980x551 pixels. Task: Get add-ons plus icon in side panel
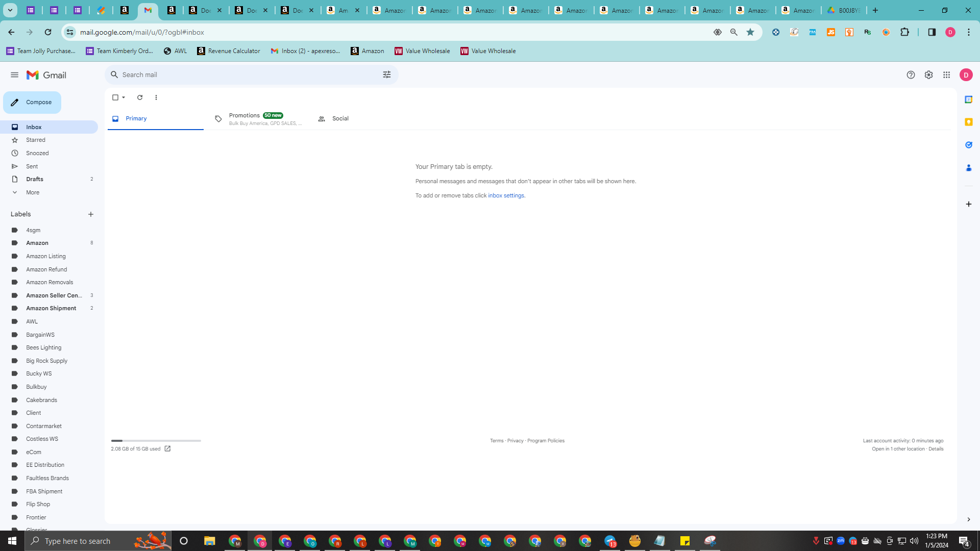pyautogui.click(x=968, y=204)
